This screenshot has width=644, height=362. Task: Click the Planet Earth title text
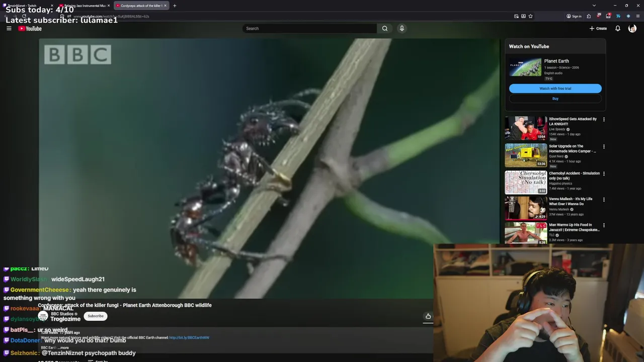coord(556,61)
